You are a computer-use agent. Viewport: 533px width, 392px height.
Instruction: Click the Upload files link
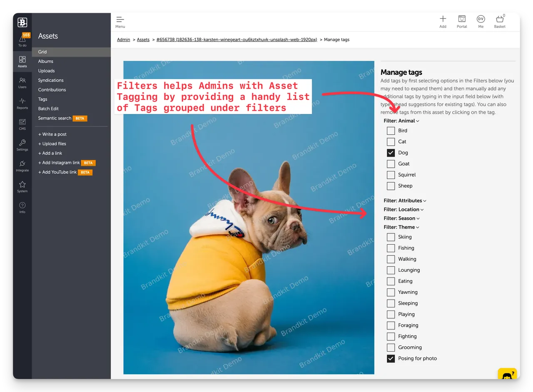53,144
